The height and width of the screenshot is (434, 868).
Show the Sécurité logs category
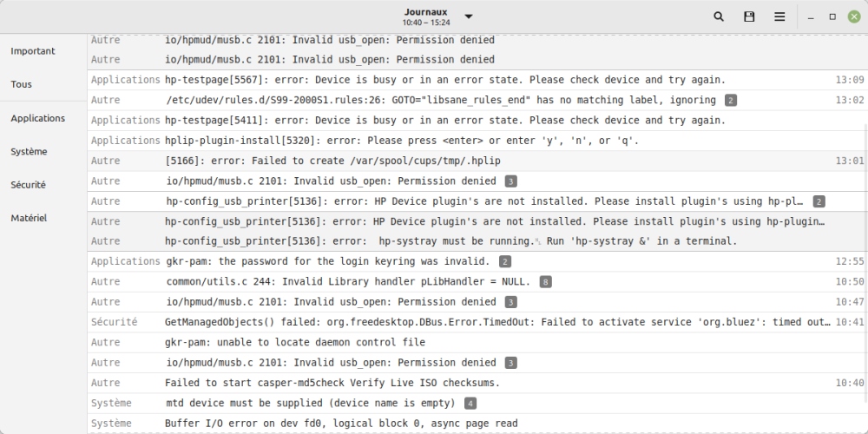29,185
